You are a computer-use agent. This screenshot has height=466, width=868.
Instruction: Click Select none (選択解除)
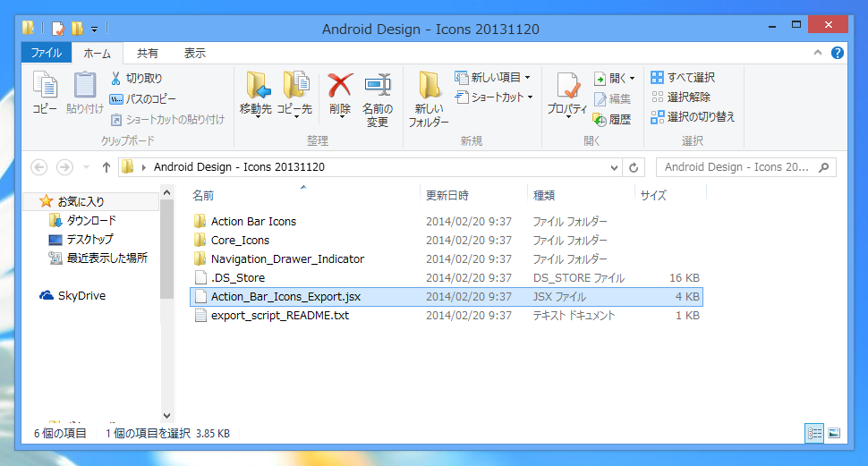pos(681,97)
